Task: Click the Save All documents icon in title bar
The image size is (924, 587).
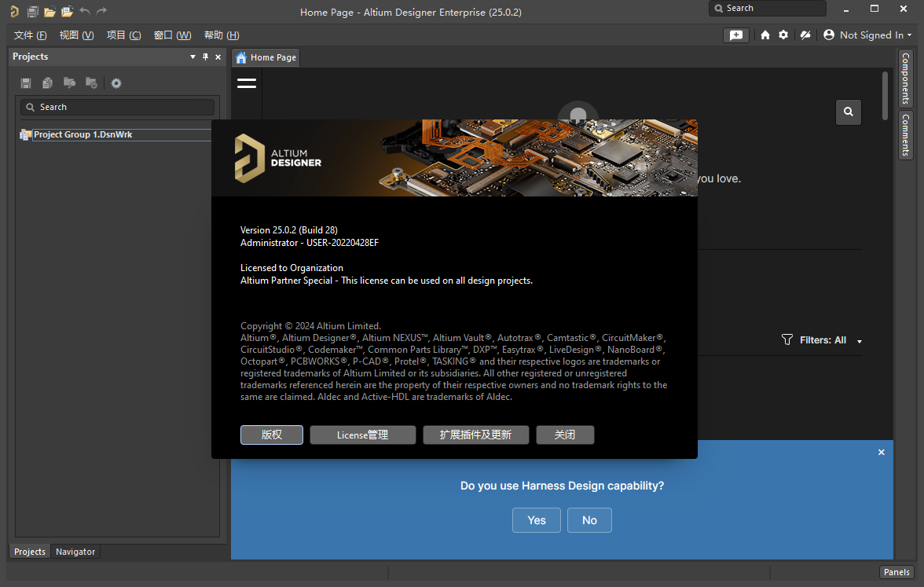Action: click(32, 11)
